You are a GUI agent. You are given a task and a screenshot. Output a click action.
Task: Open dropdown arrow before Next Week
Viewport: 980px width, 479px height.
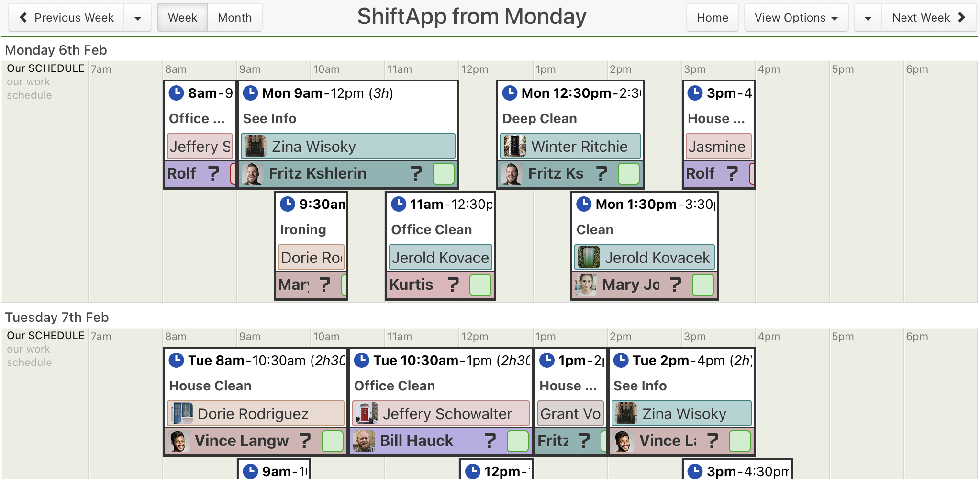pyautogui.click(x=868, y=18)
